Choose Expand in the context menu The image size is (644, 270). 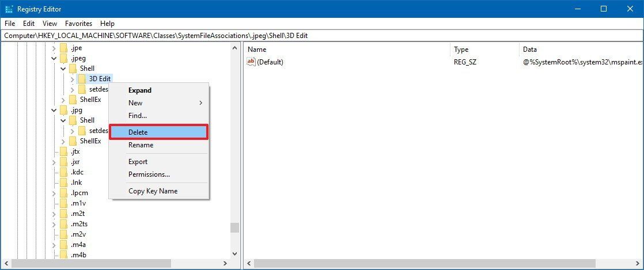[x=159, y=90]
